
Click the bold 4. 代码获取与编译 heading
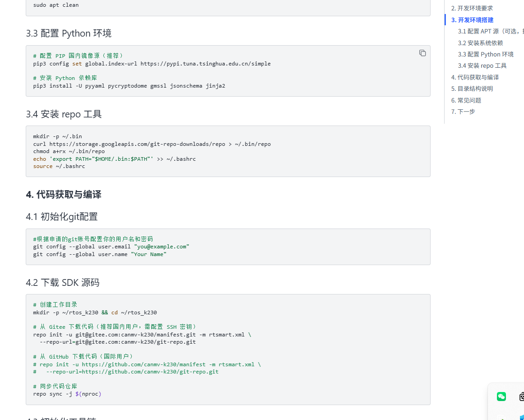click(64, 195)
